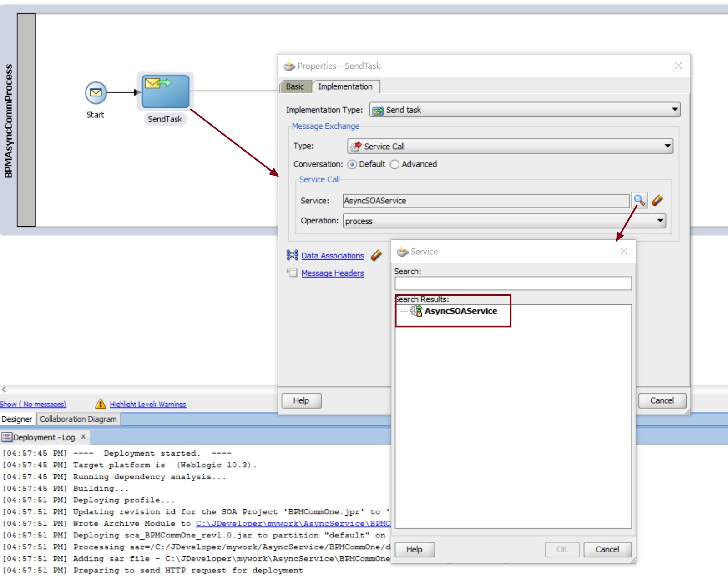Select the SendTask activity in the process

(x=165, y=92)
